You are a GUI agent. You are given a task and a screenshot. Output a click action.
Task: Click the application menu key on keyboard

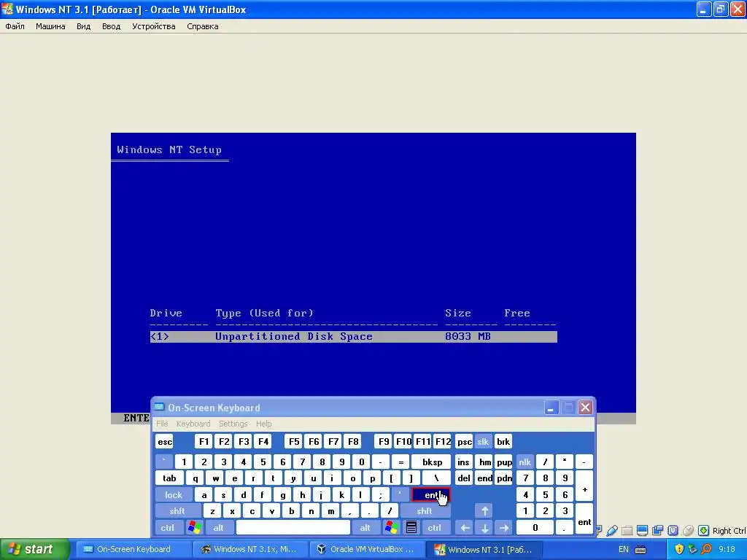click(411, 527)
